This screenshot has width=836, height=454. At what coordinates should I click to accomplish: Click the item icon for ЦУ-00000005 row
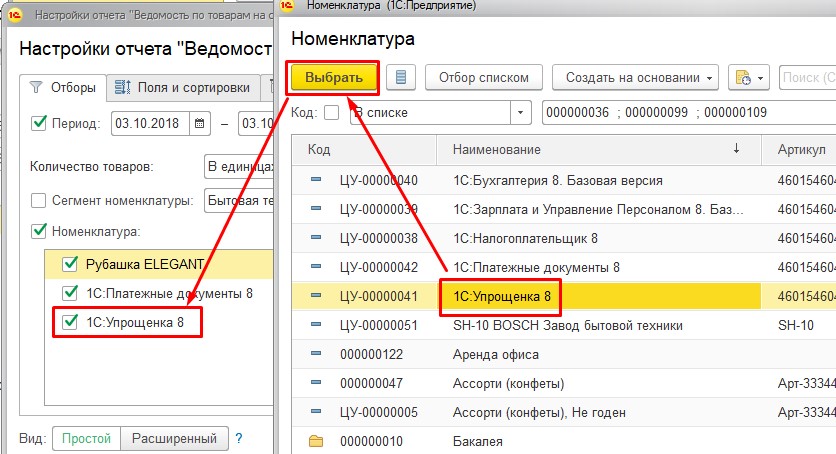pos(316,412)
